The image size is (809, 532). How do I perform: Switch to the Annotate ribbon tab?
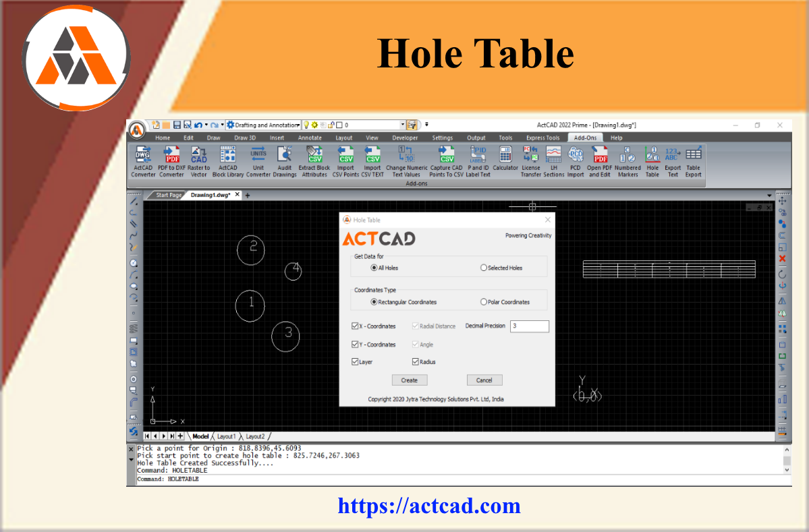click(310, 138)
